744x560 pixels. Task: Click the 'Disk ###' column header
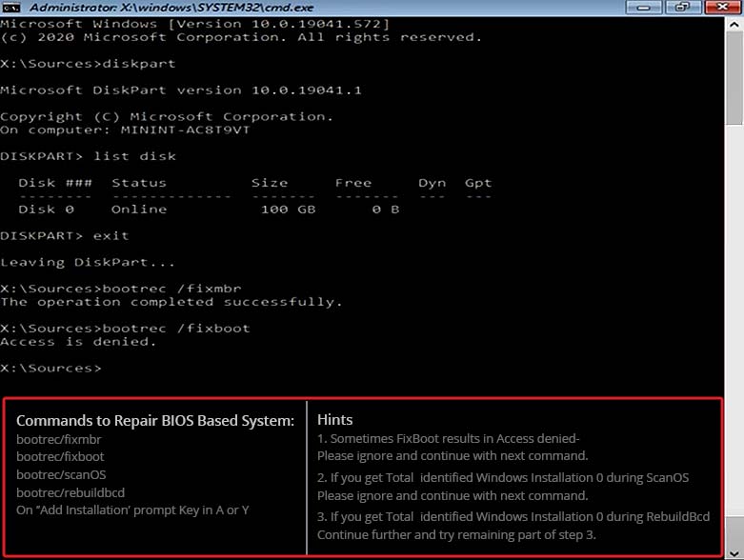click(x=55, y=183)
